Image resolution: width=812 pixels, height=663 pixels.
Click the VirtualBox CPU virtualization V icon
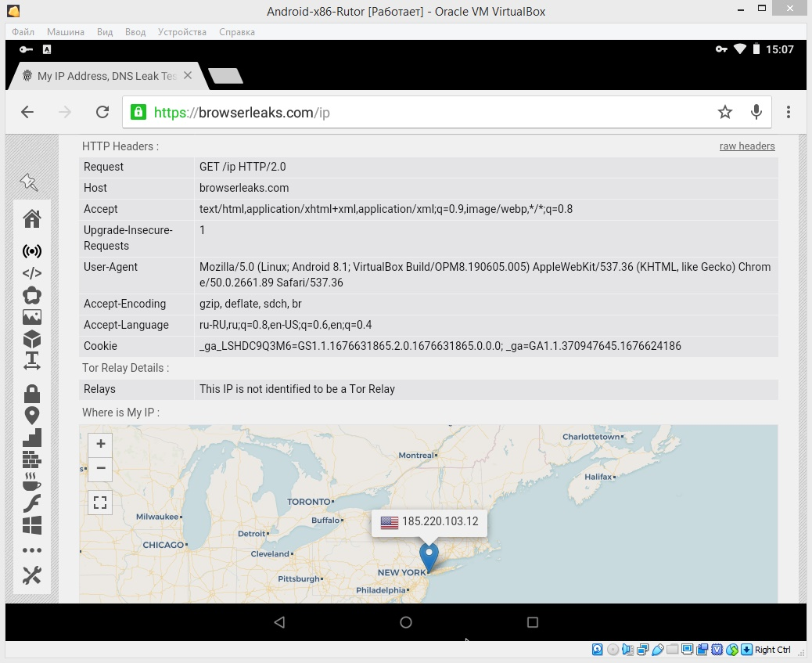tap(717, 650)
